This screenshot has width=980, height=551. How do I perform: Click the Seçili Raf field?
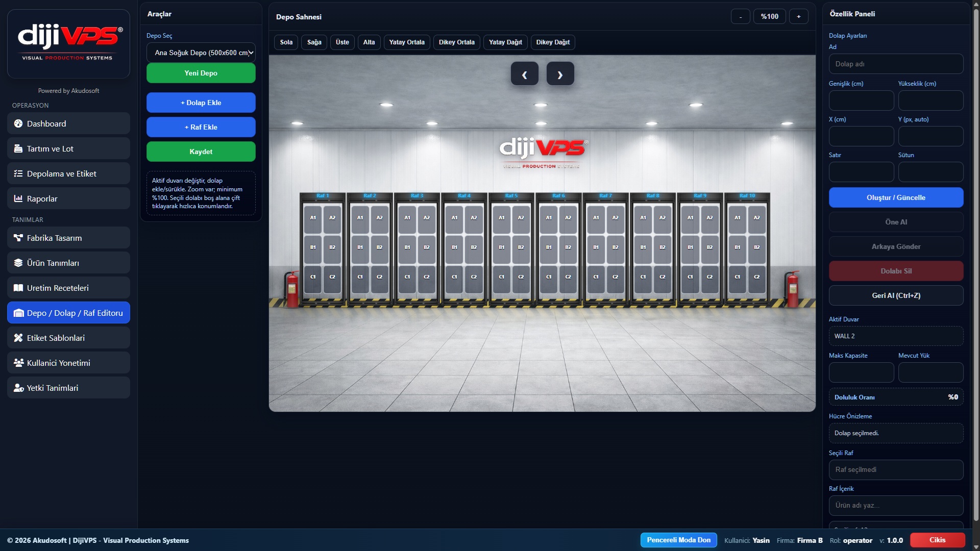pyautogui.click(x=896, y=470)
